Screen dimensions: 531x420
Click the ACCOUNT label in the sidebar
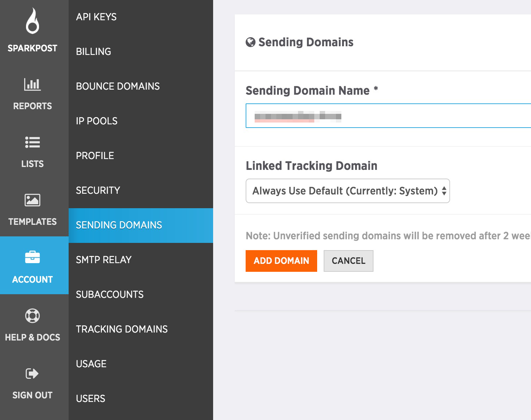(33, 279)
